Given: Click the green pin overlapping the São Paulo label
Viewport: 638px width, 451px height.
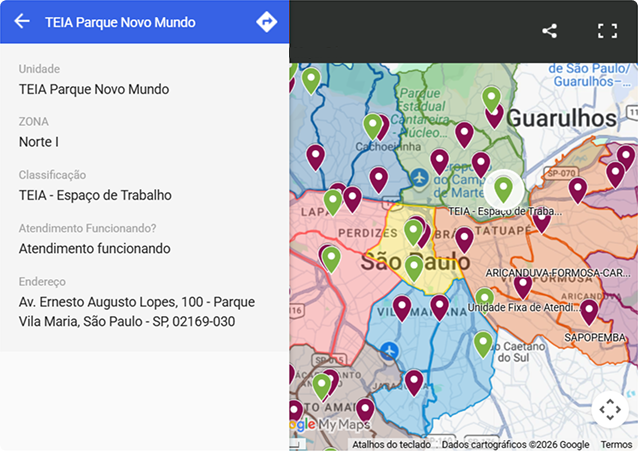Looking at the screenshot, I should tap(414, 269).
